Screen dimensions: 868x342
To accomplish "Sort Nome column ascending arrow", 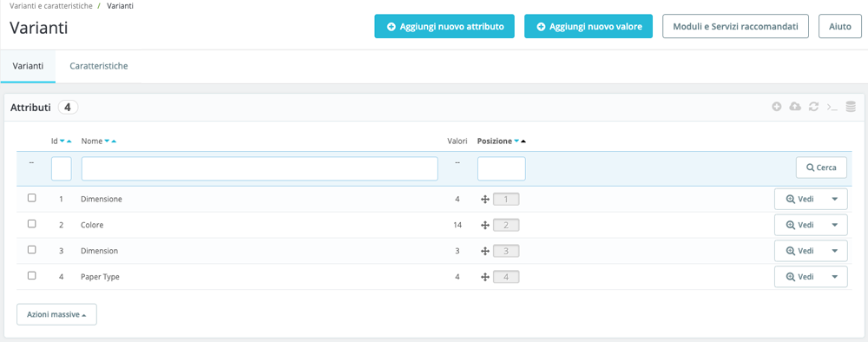I will (x=114, y=141).
